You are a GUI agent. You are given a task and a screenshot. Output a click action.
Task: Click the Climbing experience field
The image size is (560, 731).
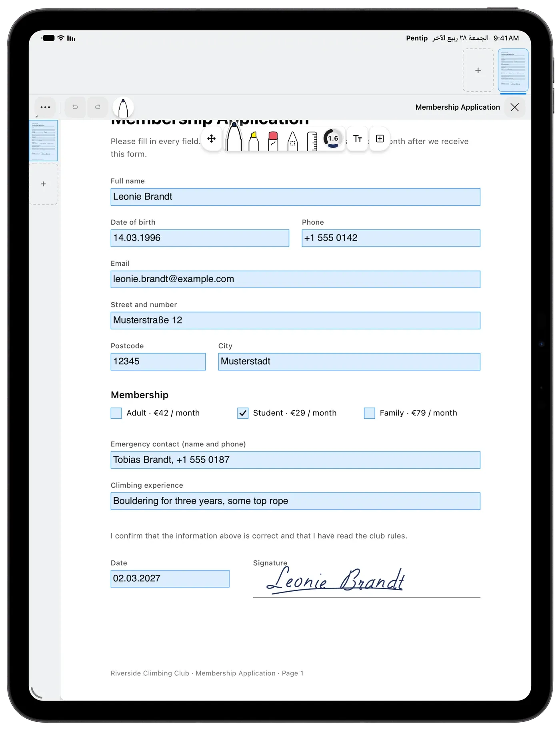click(296, 502)
